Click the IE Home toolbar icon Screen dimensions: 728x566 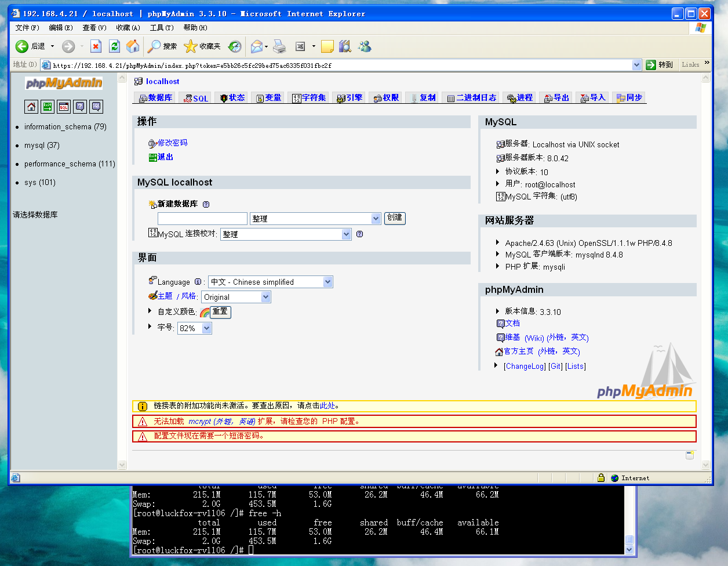(133, 46)
